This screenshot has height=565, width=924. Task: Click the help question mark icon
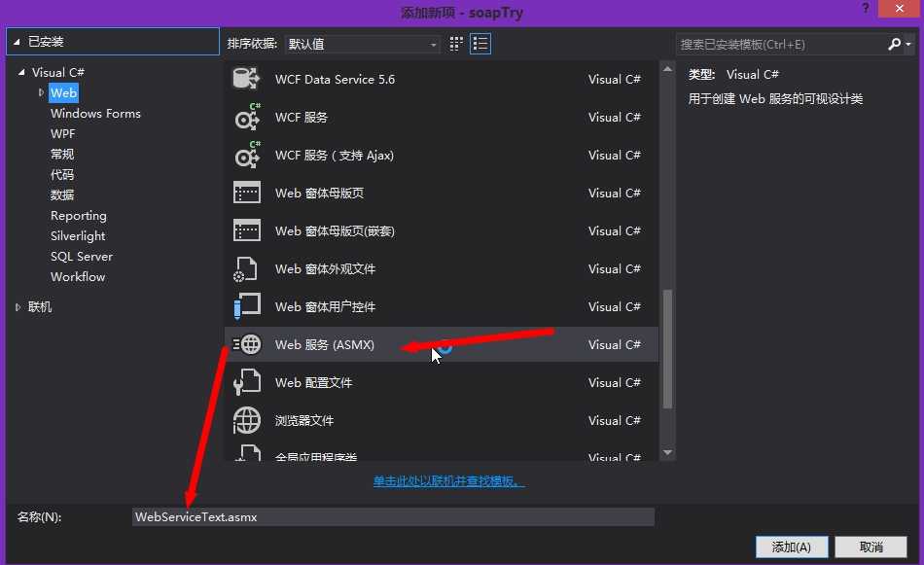[x=865, y=8]
